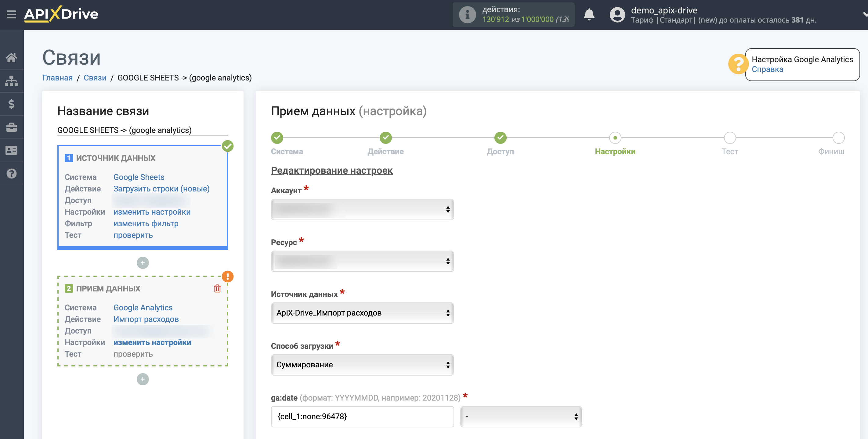The image size is (868, 439).
Task: Click the orange warning badge on receiver block
Action: pos(227,277)
